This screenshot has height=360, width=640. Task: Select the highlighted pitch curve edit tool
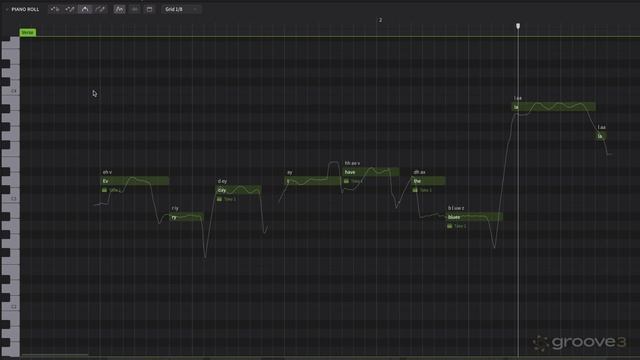click(x=85, y=9)
